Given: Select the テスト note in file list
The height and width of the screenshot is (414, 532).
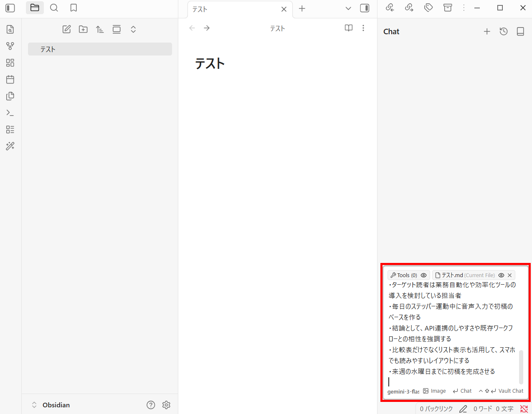Looking at the screenshot, I should click(x=100, y=49).
